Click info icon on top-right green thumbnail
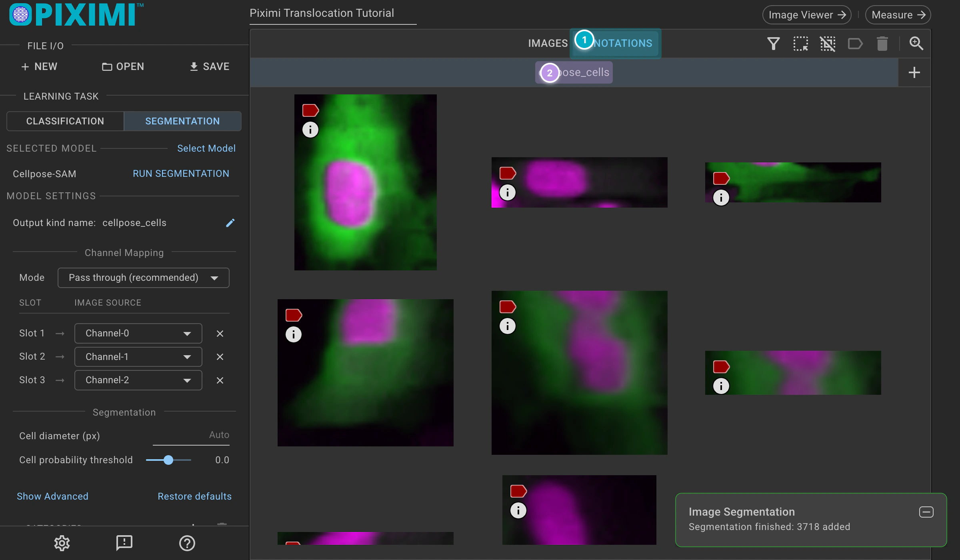Image resolution: width=960 pixels, height=560 pixels. (x=721, y=198)
